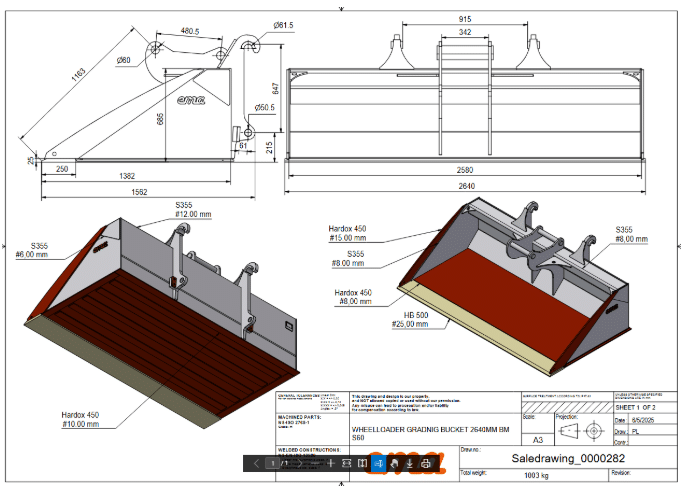Fit the drawing to page width

coord(346,463)
